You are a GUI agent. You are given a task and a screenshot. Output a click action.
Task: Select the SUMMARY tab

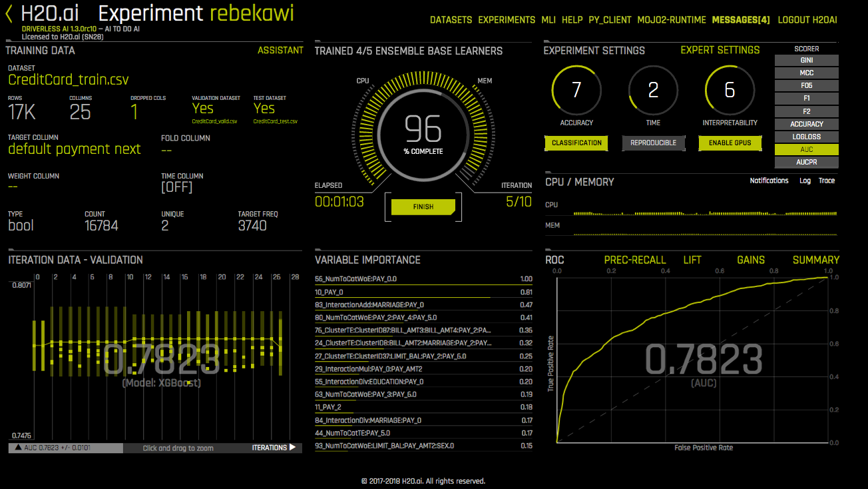coord(816,260)
